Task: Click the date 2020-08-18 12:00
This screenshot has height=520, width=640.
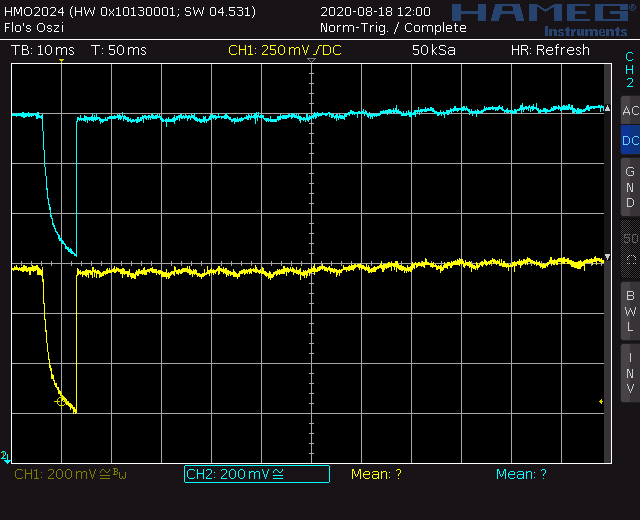Action: 375,11
